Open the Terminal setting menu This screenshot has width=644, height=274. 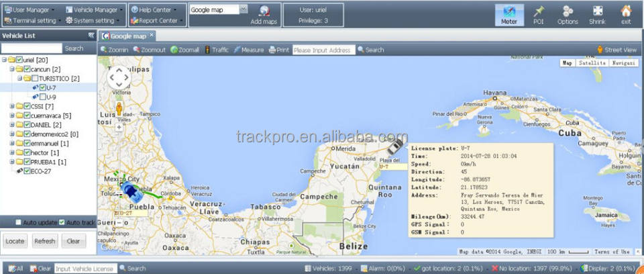pos(32,21)
